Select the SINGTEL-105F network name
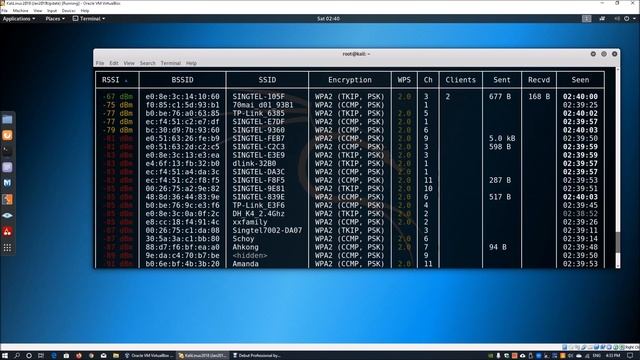The height and width of the screenshot is (360, 640). pyautogui.click(x=258, y=97)
